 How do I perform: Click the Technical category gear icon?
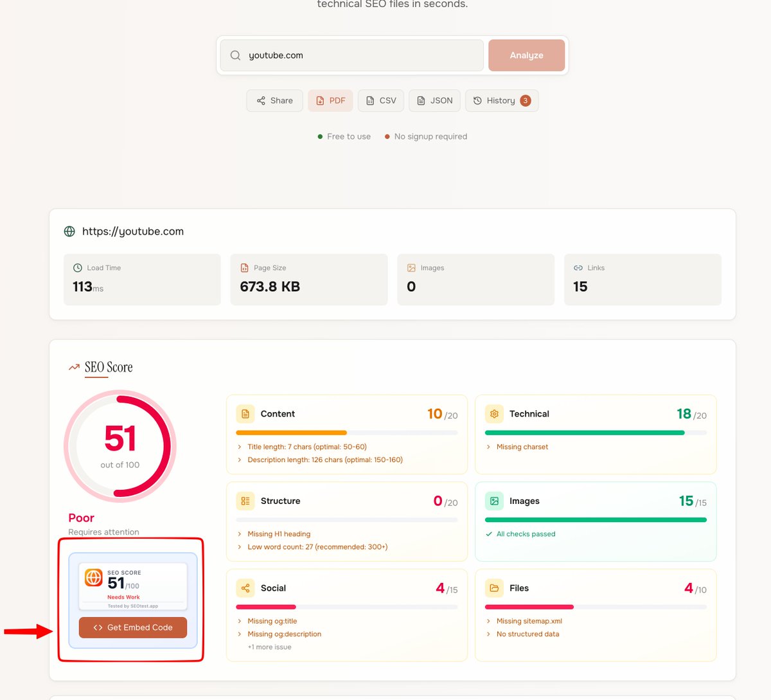tap(494, 414)
